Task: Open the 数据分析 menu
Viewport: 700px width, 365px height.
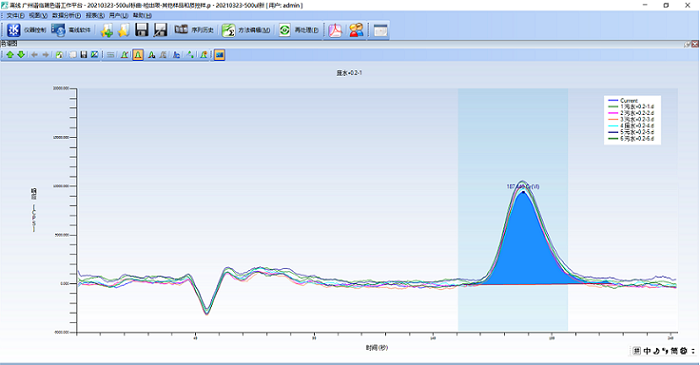Action: click(x=67, y=15)
